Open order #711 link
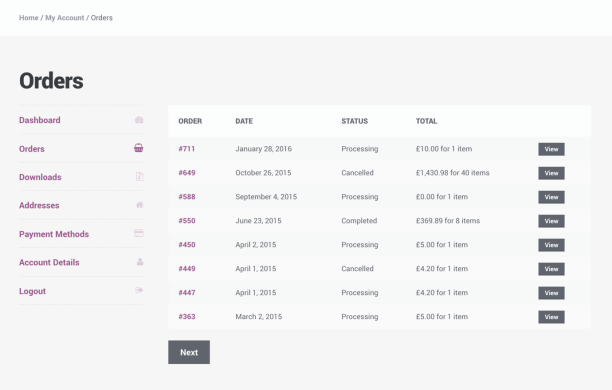Screen dimensions: 612x390 tap(187, 149)
